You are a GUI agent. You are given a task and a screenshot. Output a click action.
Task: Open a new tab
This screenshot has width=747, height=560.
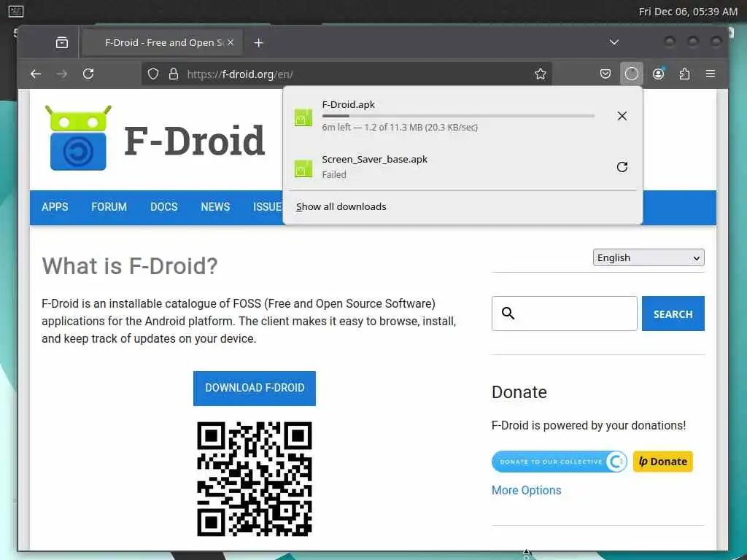(x=258, y=43)
